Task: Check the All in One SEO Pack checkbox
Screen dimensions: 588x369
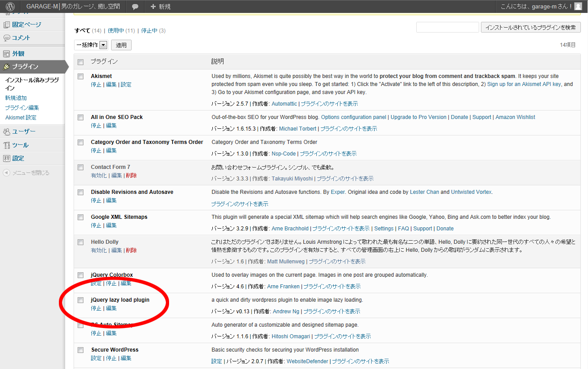Action: (x=81, y=118)
